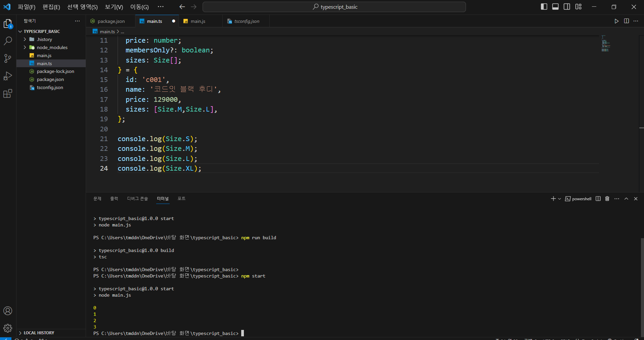Screen dimensions: 644x340
Task: Click the terminal prompt input line
Action: 169,333
